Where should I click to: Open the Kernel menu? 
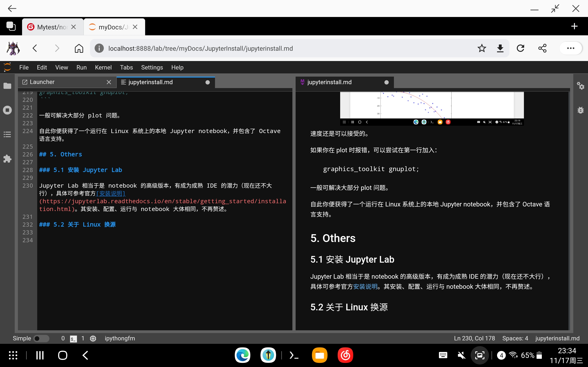[x=103, y=67]
